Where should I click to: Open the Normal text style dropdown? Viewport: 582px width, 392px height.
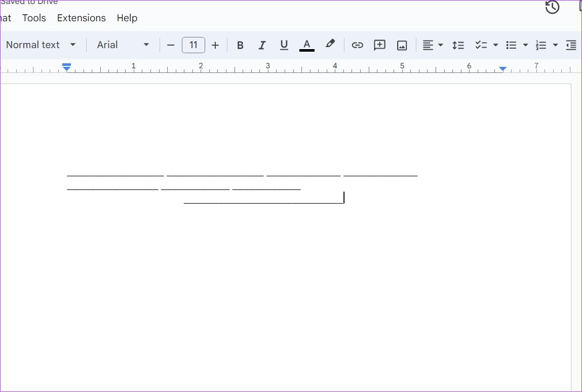tap(41, 45)
